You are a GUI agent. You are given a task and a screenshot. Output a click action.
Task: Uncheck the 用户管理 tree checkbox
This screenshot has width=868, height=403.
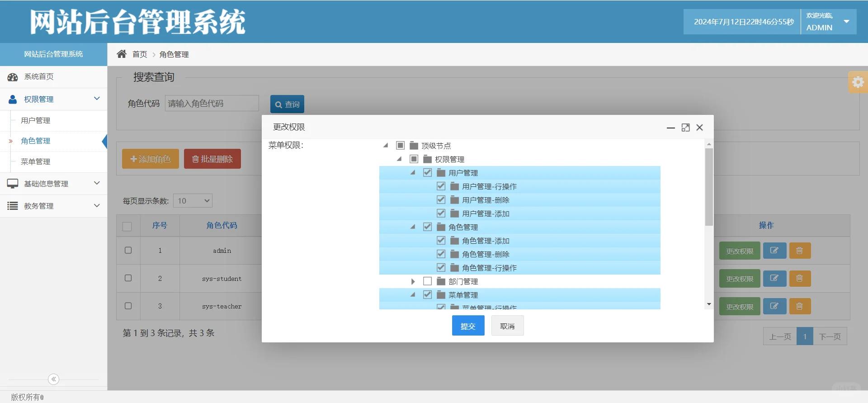[427, 172]
